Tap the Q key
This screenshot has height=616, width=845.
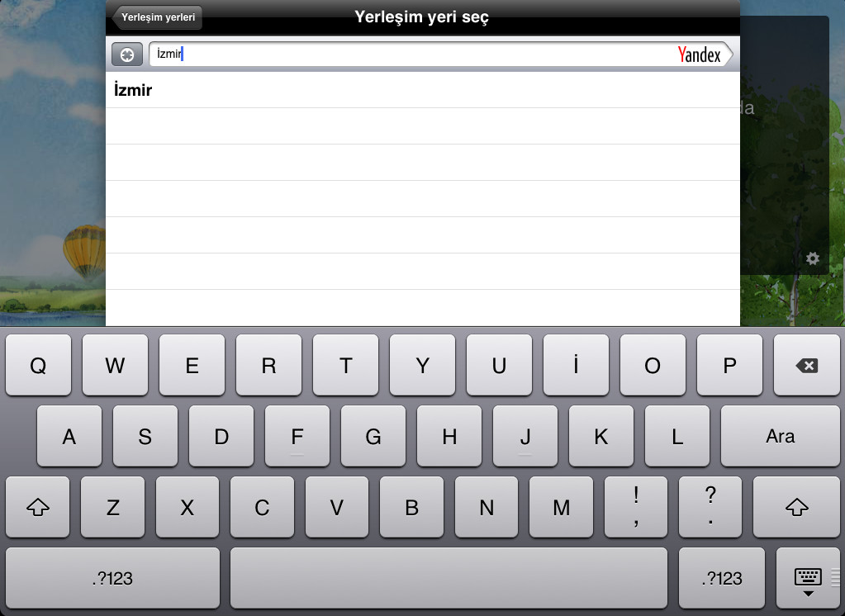tap(38, 365)
